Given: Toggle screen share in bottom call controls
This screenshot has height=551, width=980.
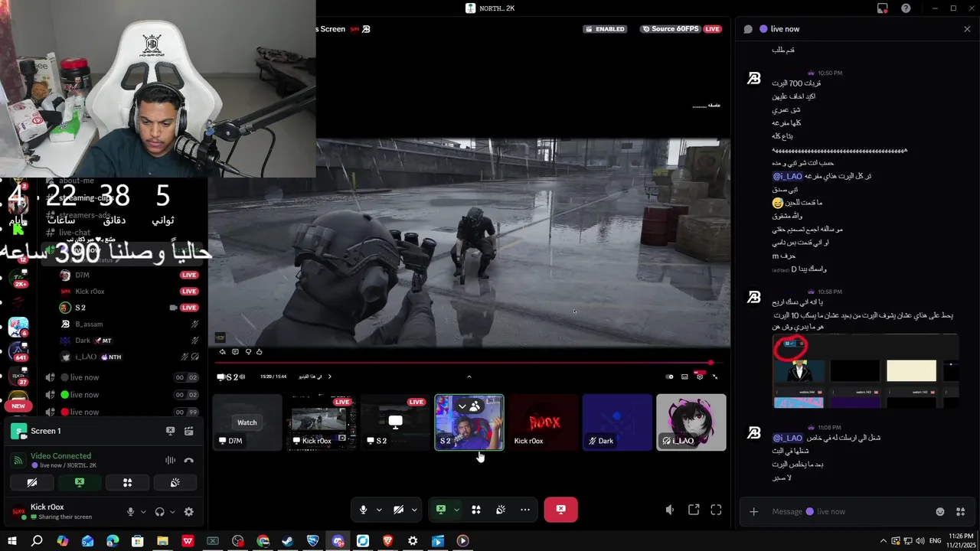Looking at the screenshot, I should 441,510.
